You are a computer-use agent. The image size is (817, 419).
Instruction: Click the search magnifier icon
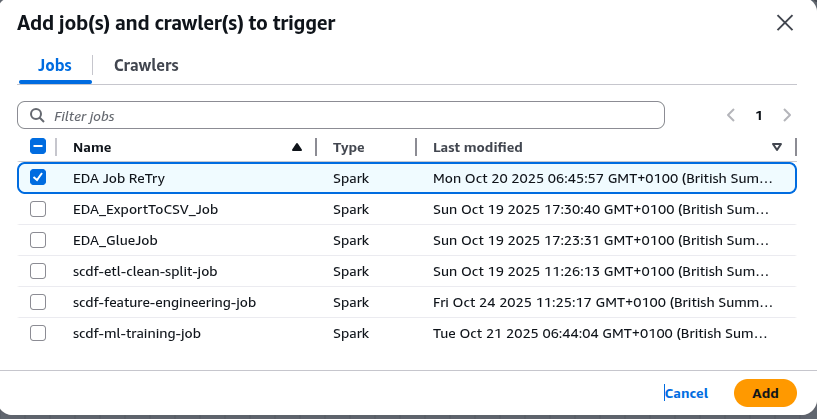pos(38,116)
